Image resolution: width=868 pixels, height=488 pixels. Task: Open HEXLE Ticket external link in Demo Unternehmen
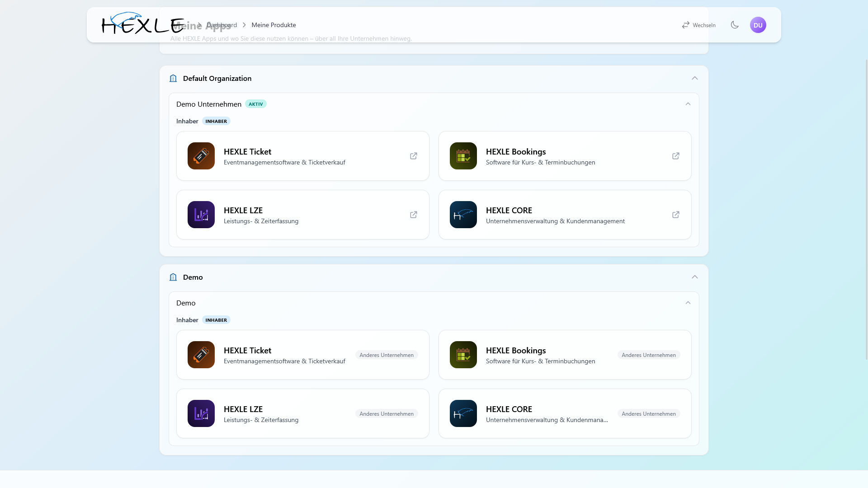point(414,156)
